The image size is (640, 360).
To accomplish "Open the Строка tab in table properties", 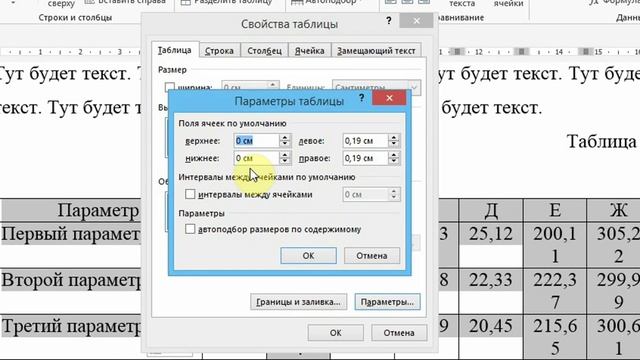I will tap(220, 51).
